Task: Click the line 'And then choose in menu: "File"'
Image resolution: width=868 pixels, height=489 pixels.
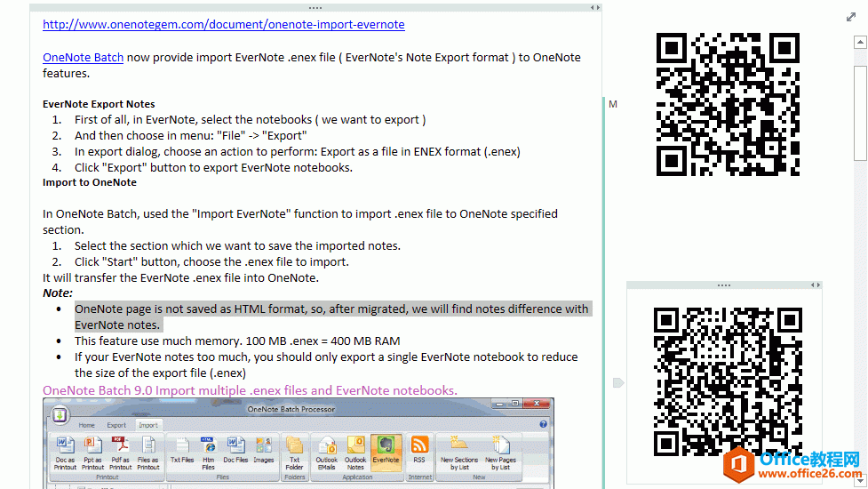Action: (191, 136)
